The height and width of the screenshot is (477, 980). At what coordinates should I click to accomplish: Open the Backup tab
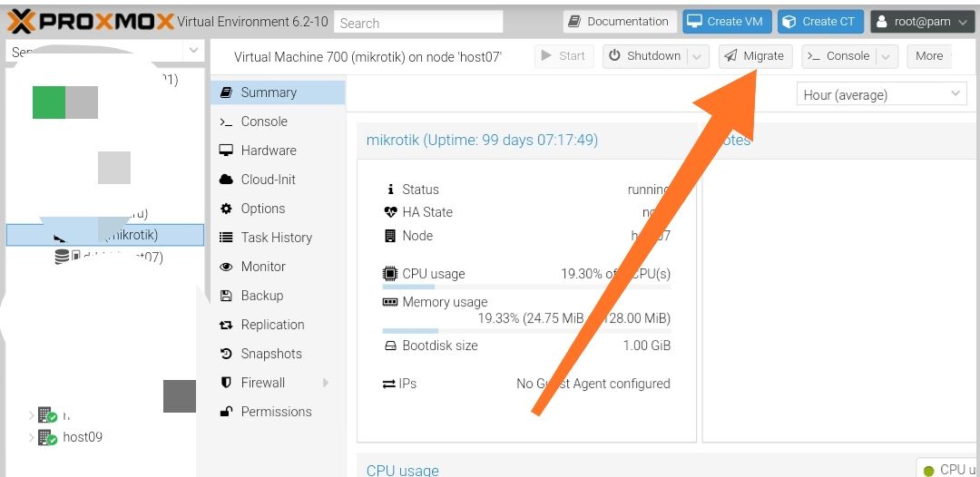pyautogui.click(x=279, y=296)
